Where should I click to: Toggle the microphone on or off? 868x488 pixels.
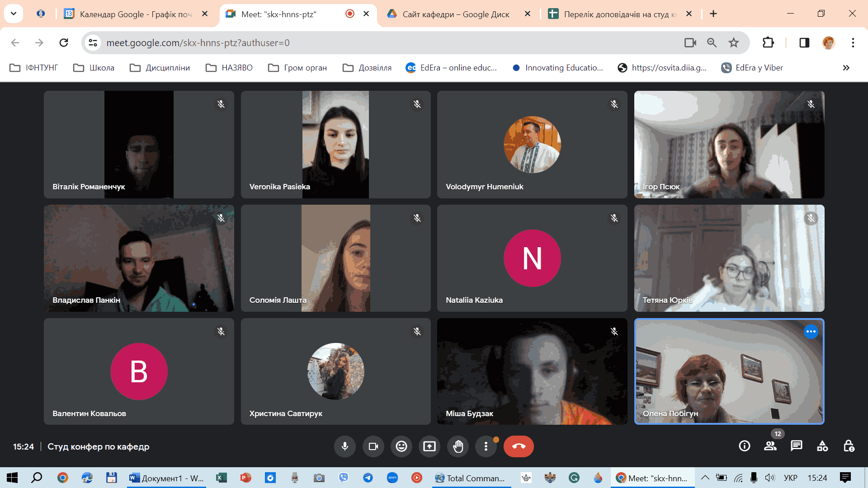point(345,446)
